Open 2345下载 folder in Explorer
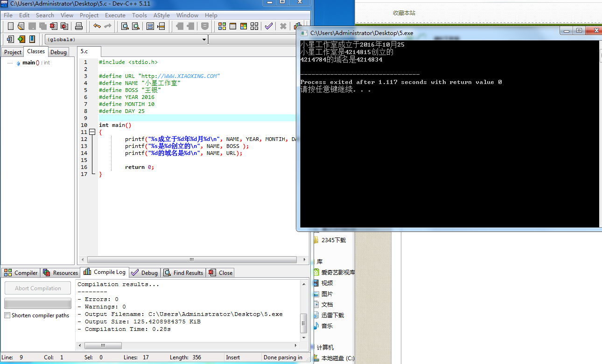 [x=334, y=240]
